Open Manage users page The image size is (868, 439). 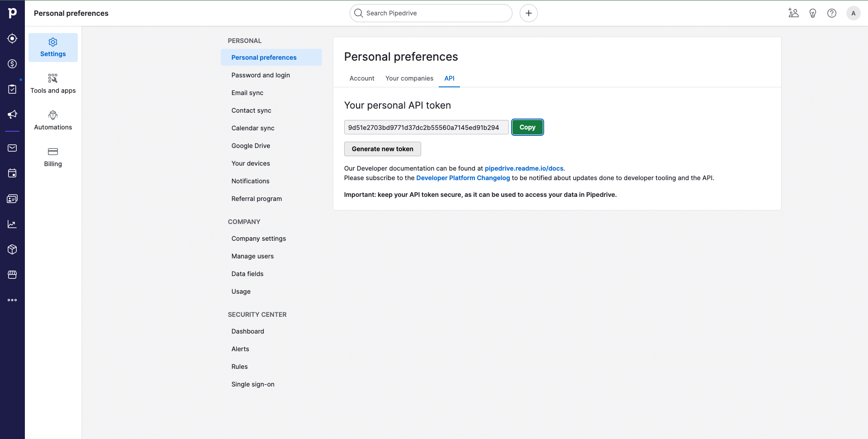(x=271, y=256)
